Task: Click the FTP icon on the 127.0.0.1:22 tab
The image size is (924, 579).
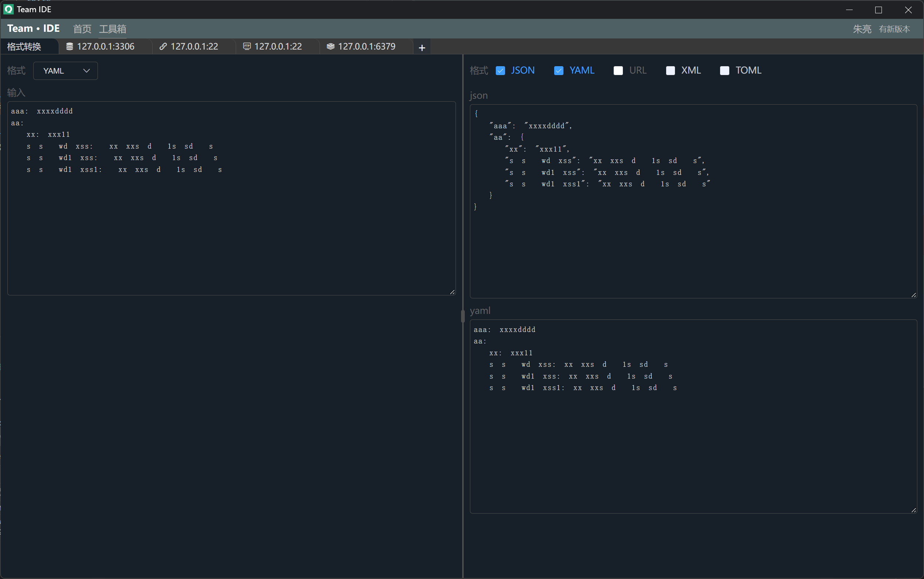Action: [247, 46]
